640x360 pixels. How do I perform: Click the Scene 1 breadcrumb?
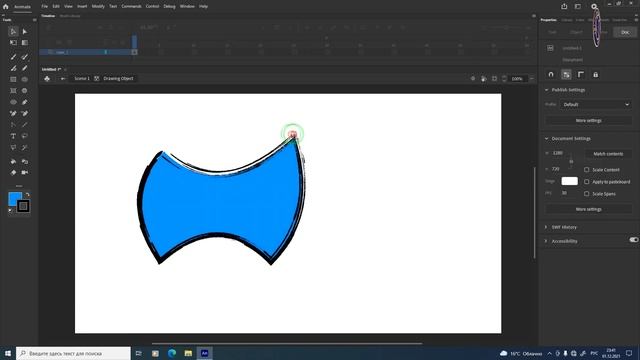(x=82, y=78)
